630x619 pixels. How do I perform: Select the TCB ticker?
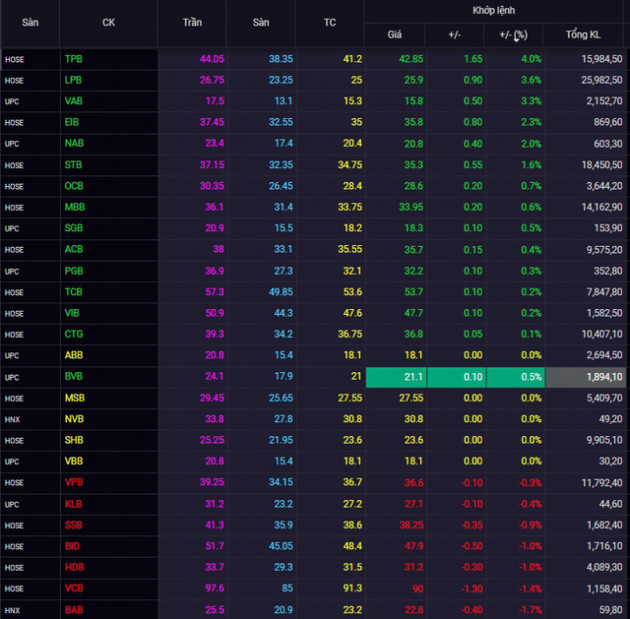click(x=74, y=292)
